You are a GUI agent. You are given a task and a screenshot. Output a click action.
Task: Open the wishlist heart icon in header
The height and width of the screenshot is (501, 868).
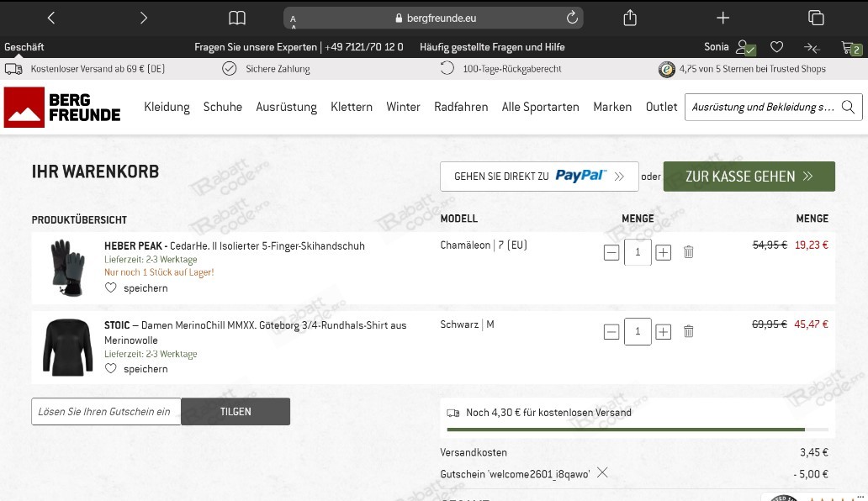click(x=776, y=47)
